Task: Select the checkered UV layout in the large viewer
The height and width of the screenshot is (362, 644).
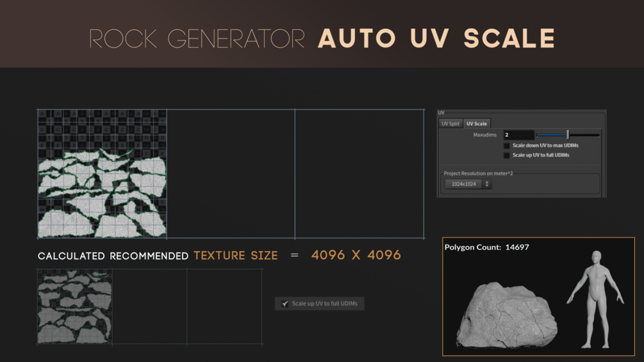Action: [x=102, y=174]
